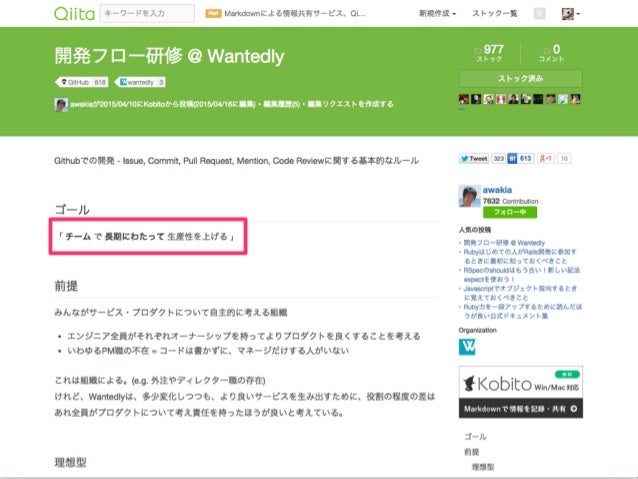
Task: Open 編集履歴 edit history link
Action: (x=281, y=104)
